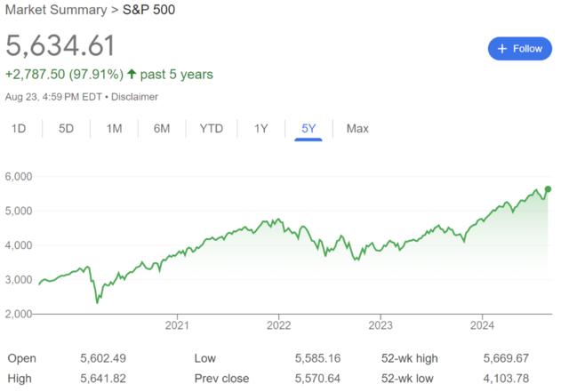Click the 2022 marker on the chart axis
The image size is (569, 392).
278,324
